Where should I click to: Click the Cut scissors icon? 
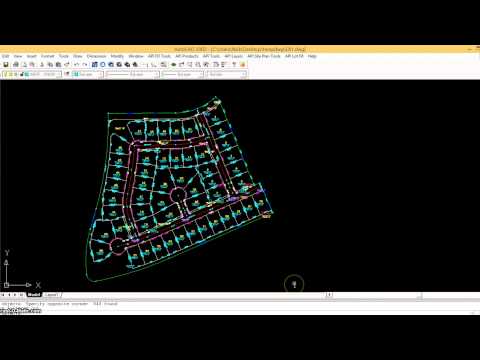(42, 65)
